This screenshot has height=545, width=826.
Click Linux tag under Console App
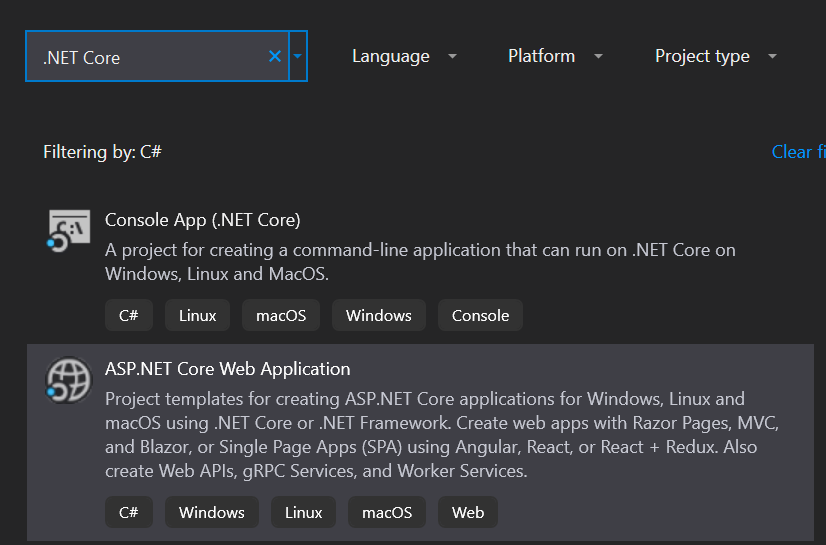[197, 315]
